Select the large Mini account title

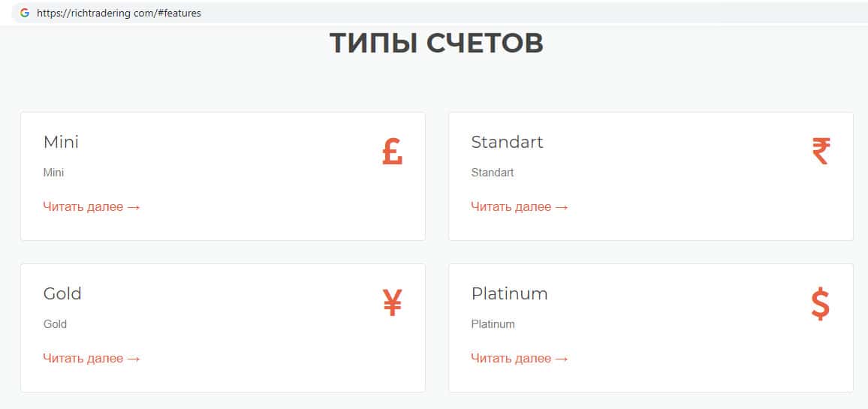click(61, 142)
